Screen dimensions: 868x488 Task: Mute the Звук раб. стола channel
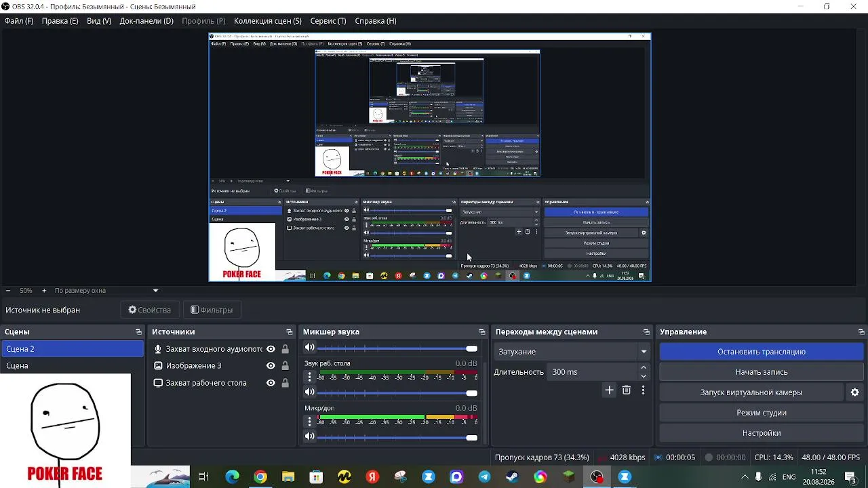click(310, 392)
